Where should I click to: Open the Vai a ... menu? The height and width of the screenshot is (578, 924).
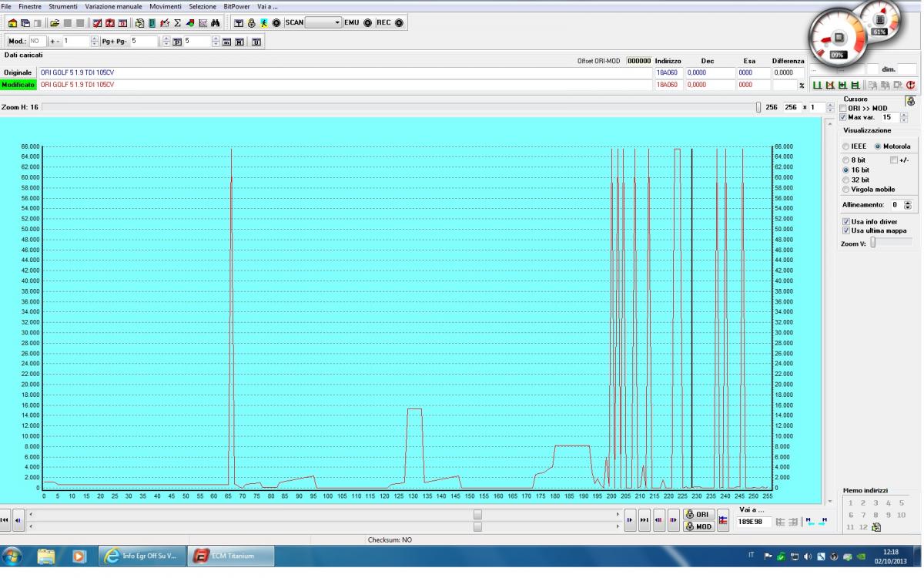tap(267, 6)
